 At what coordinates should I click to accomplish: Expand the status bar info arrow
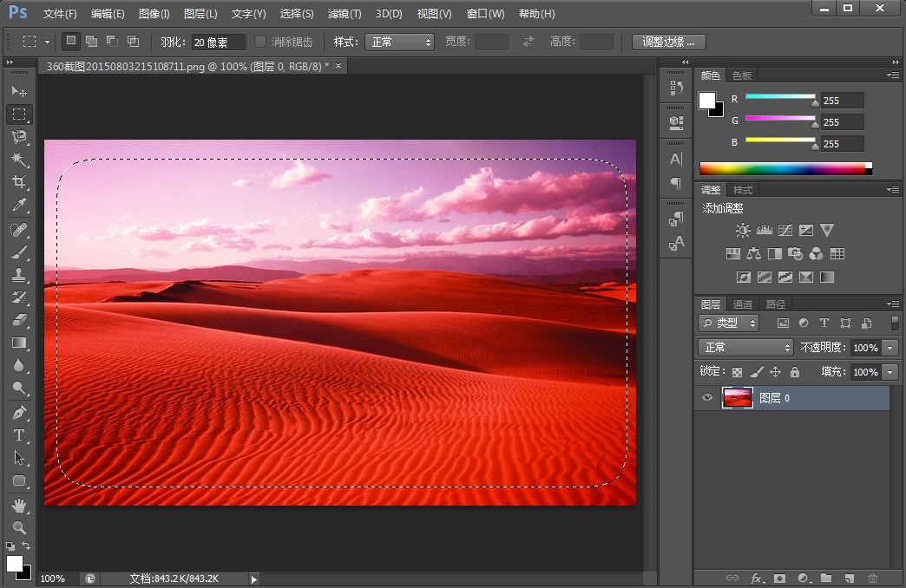click(x=253, y=578)
